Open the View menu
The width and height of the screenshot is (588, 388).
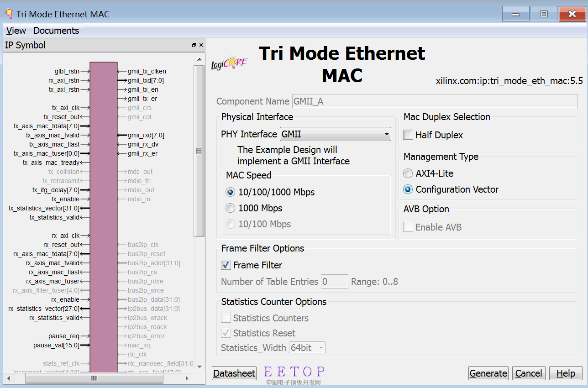pos(16,31)
